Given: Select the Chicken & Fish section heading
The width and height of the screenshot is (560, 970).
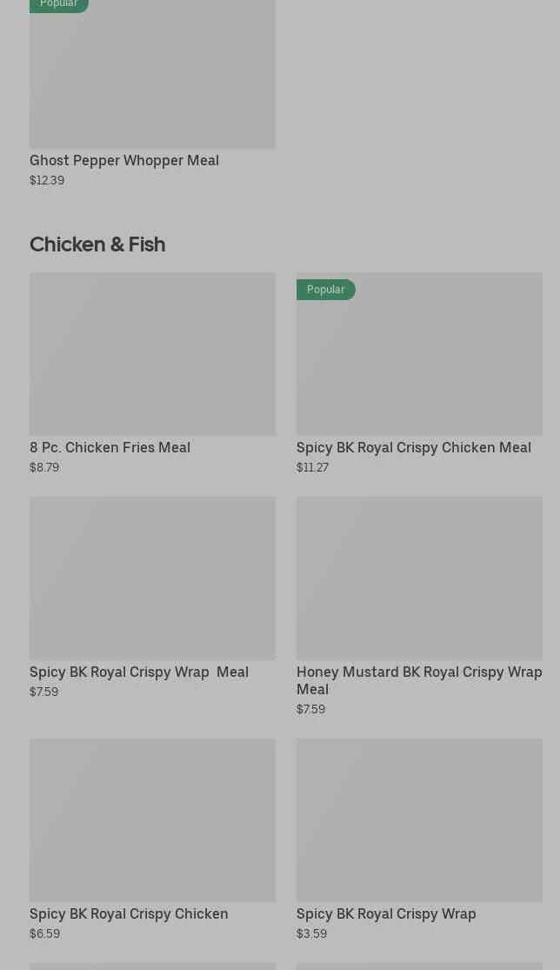Looking at the screenshot, I should point(97,244).
